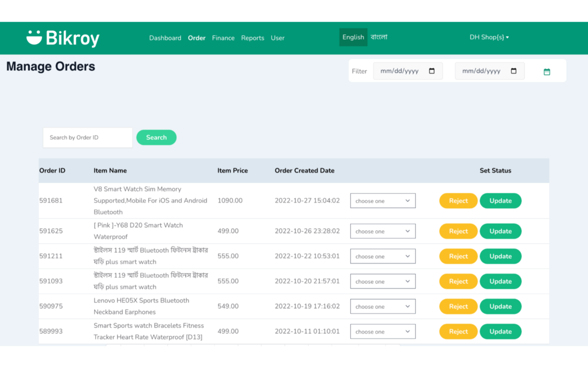588x368 pixels.
Task: Open the date picker icon in second date field
Action: pos(513,71)
